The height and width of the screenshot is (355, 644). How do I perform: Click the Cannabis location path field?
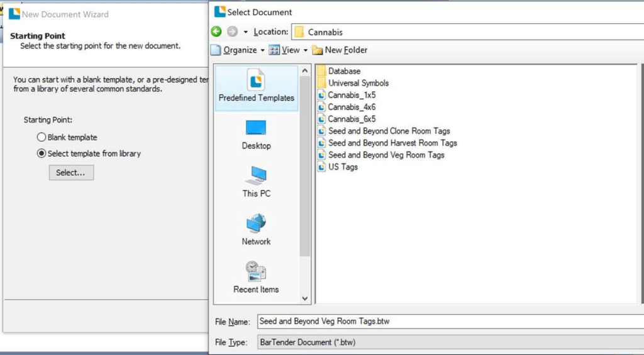[467, 32]
